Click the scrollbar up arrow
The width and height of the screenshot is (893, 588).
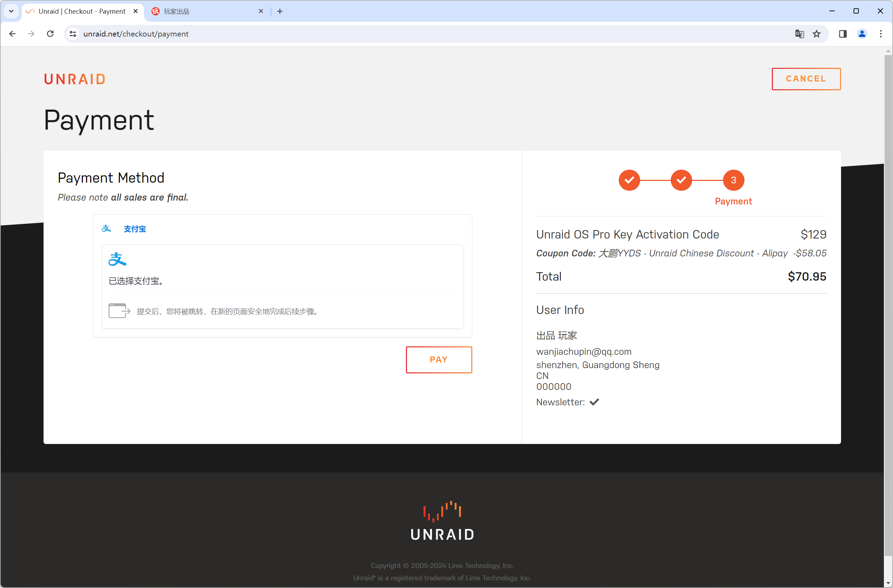(888, 51)
